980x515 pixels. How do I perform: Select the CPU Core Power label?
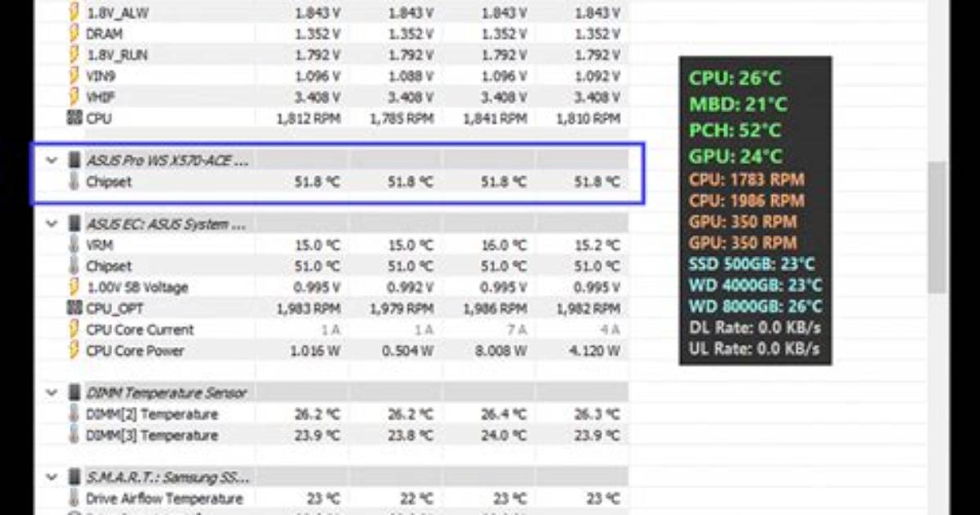(x=135, y=351)
